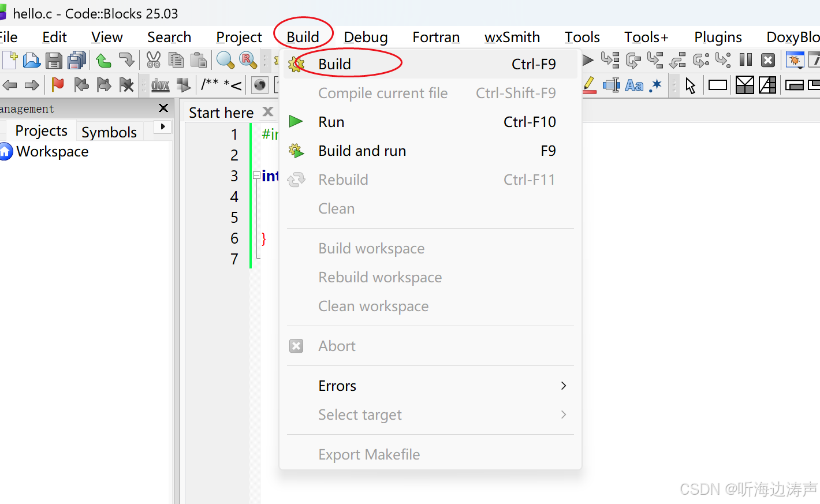
Task: Clear all bookmarks using the crossed-flag icon
Action: click(126, 85)
